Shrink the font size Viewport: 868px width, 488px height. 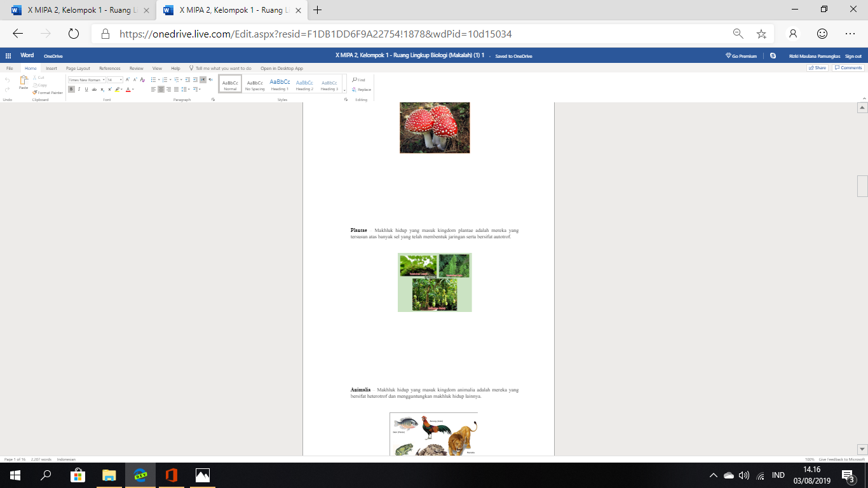pos(135,80)
